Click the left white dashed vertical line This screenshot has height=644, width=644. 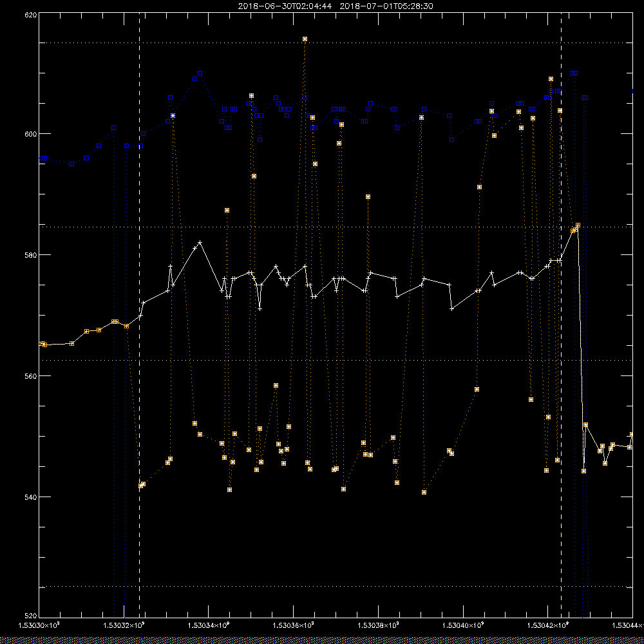pos(139,314)
